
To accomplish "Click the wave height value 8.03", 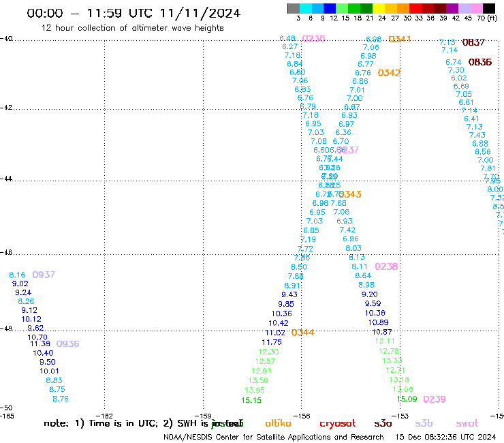I will coord(353,248).
